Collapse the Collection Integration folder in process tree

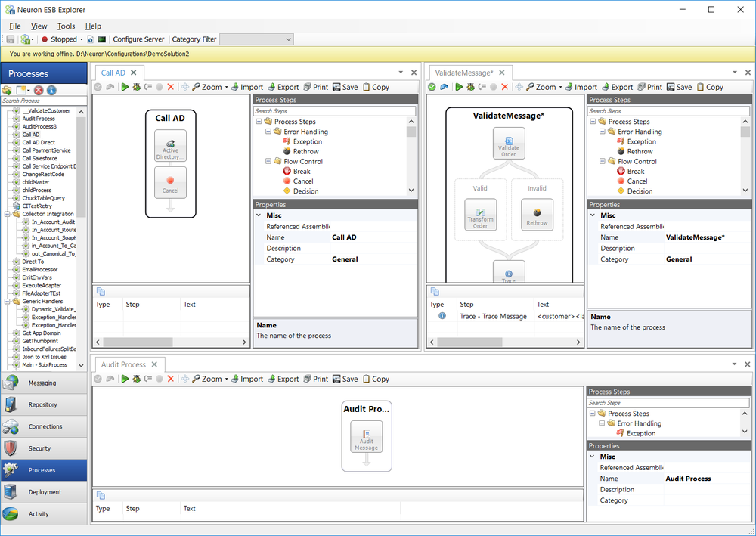(x=8, y=214)
